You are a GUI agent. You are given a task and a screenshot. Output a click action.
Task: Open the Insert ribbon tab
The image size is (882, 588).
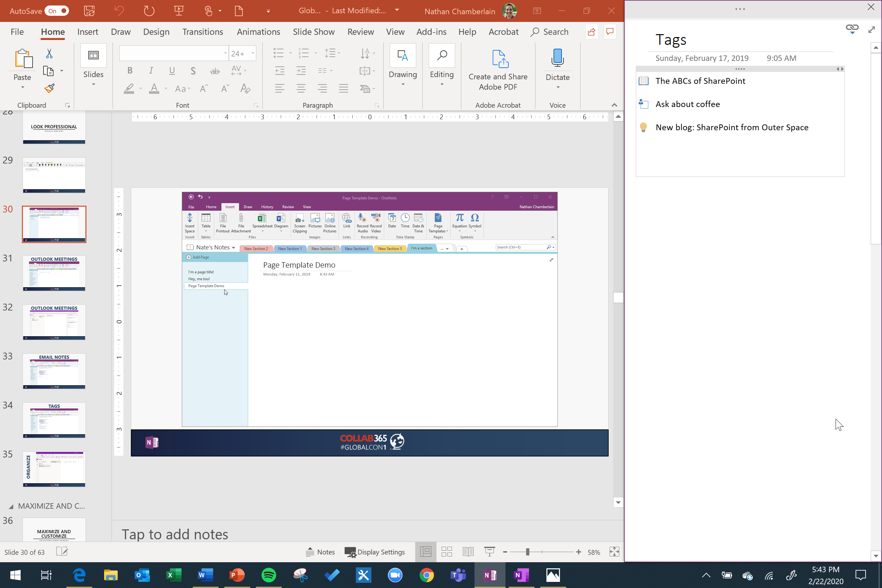[x=88, y=32]
